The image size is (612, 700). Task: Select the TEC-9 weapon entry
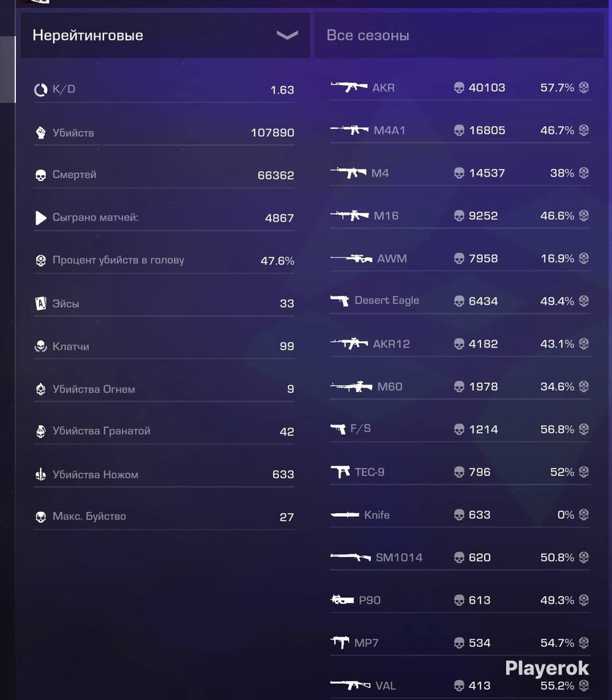460,472
